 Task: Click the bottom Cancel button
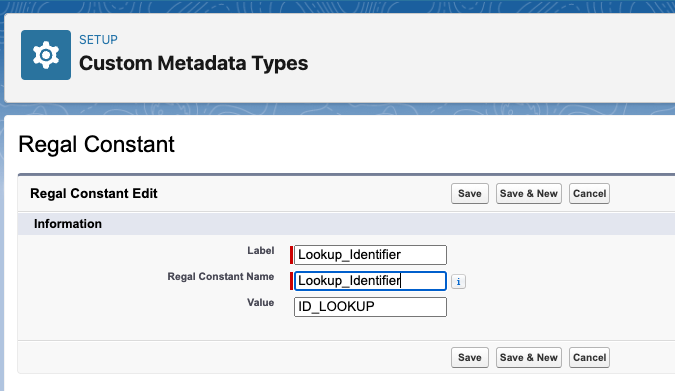pos(589,357)
